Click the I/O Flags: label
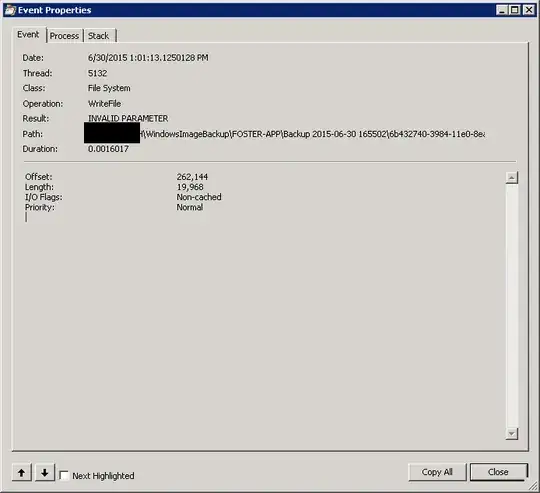 (44, 197)
